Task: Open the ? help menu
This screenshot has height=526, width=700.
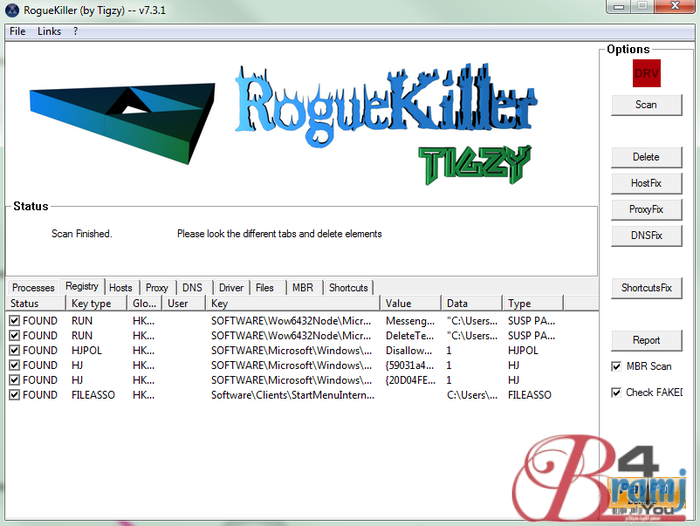Action: 75,31
